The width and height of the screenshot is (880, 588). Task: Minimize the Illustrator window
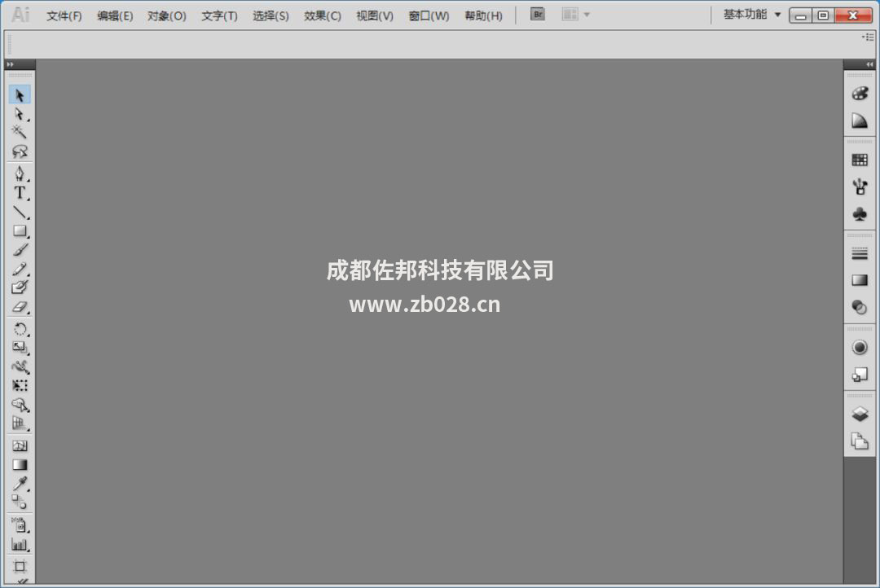801,15
